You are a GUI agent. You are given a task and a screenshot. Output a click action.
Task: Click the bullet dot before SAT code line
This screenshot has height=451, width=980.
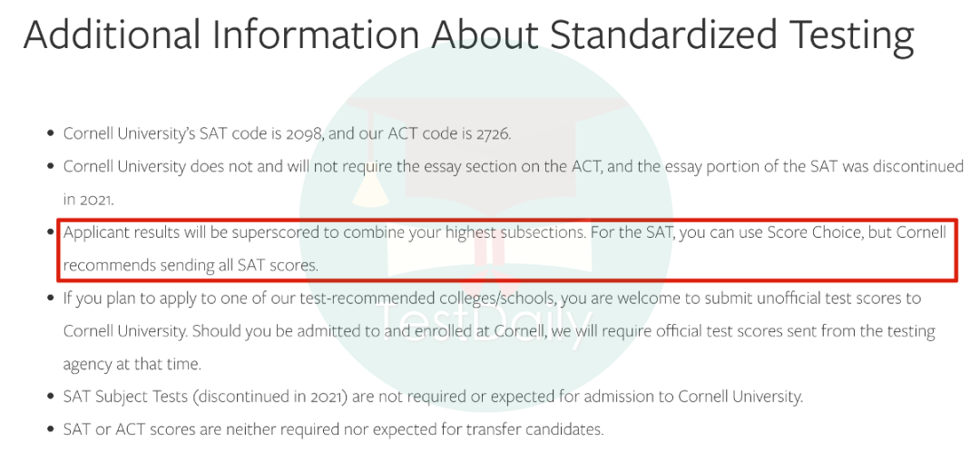(51, 133)
